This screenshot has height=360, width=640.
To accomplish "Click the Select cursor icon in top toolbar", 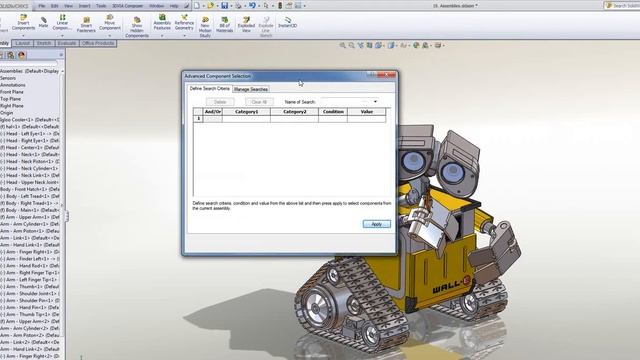I will click(x=266, y=6).
